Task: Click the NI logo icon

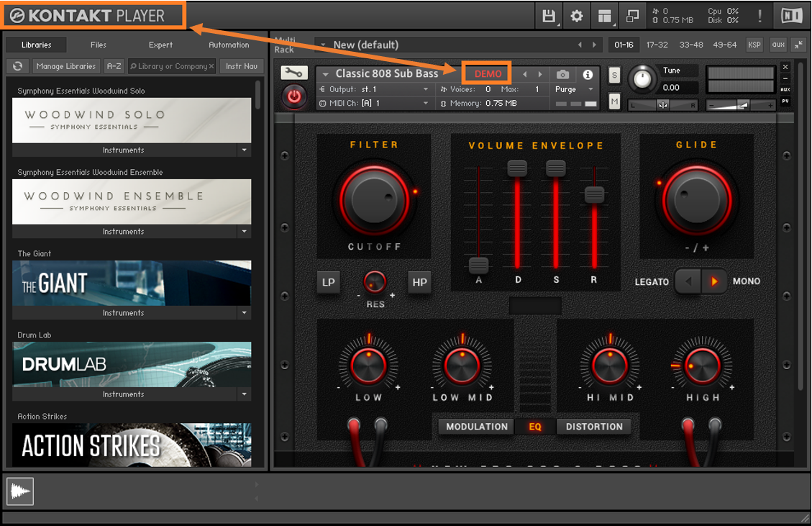Action: pos(792,16)
